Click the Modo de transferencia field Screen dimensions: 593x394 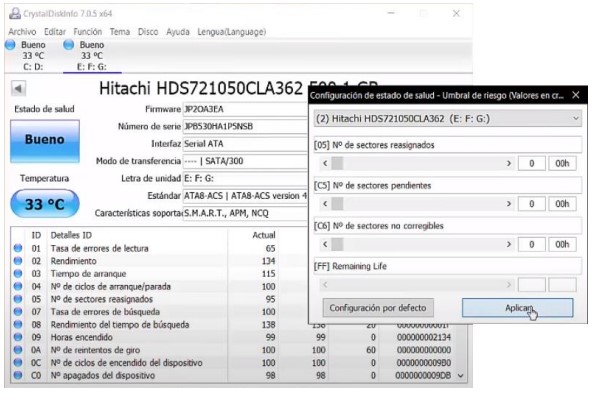click(245, 161)
